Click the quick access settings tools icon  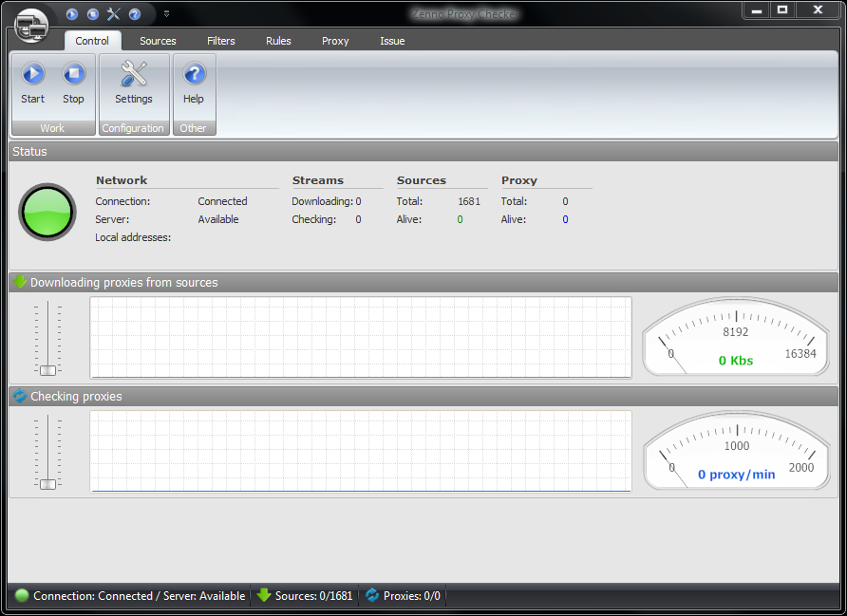pyautogui.click(x=114, y=14)
